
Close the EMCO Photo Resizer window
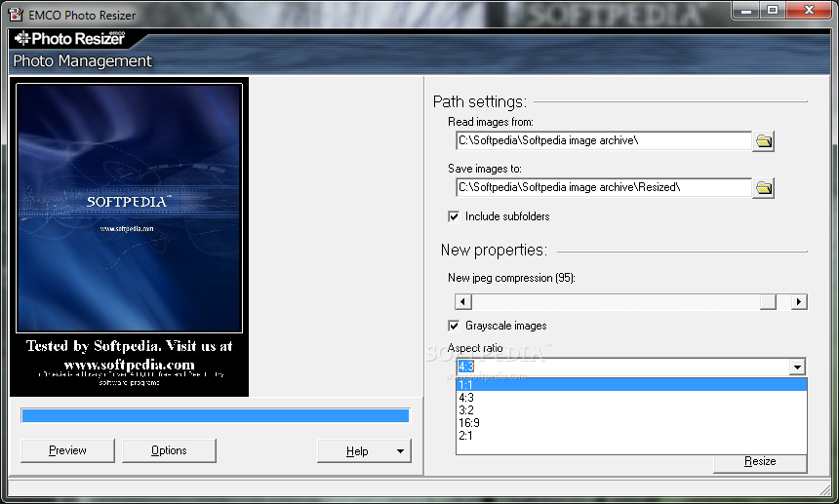810,10
